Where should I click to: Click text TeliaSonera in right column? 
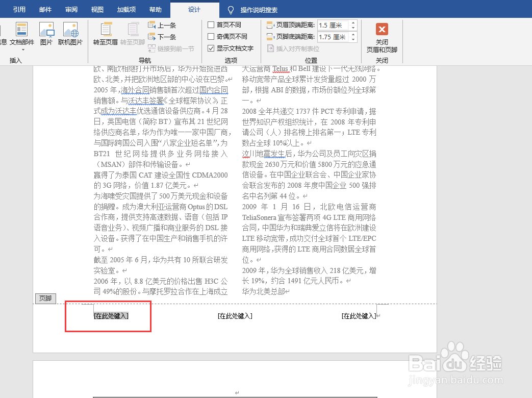[x=259, y=217]
